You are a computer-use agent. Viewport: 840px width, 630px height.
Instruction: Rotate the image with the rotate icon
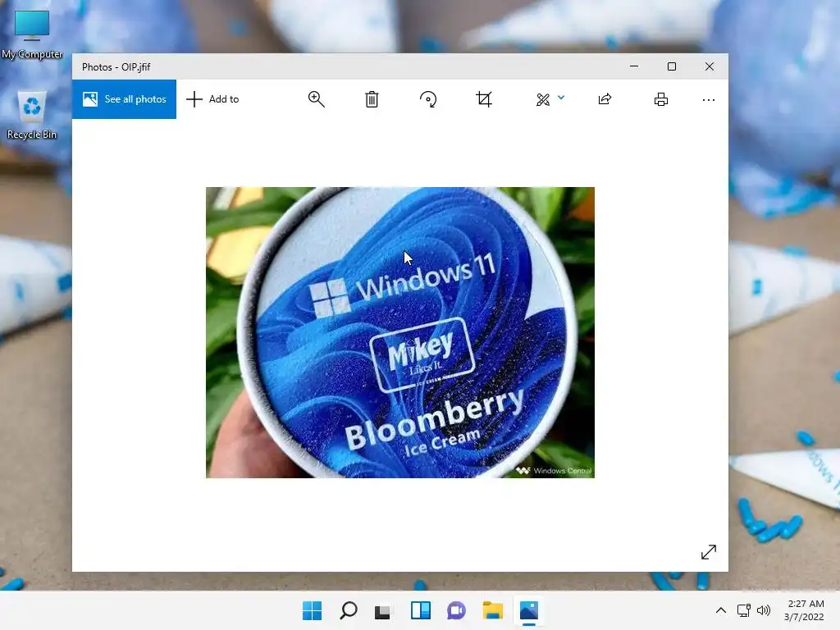pyautogui.click(x=428, y=99)
